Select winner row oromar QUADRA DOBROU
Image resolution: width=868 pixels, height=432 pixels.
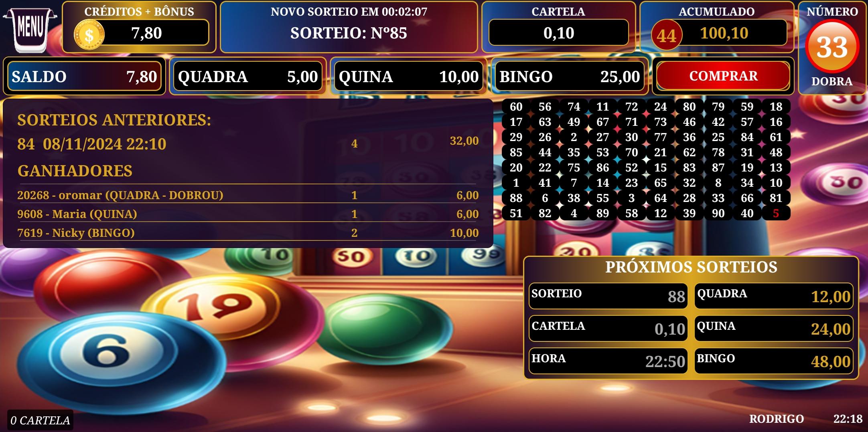248,195
